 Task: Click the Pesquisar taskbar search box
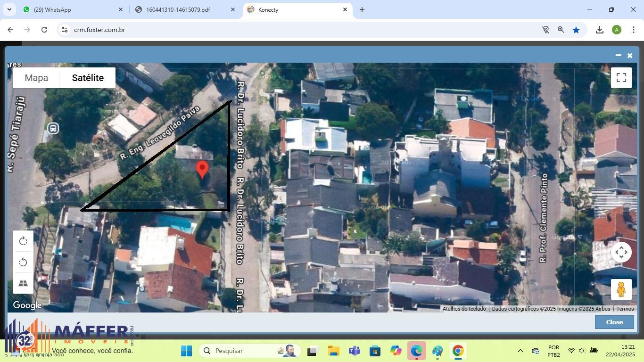click(250, 351)
